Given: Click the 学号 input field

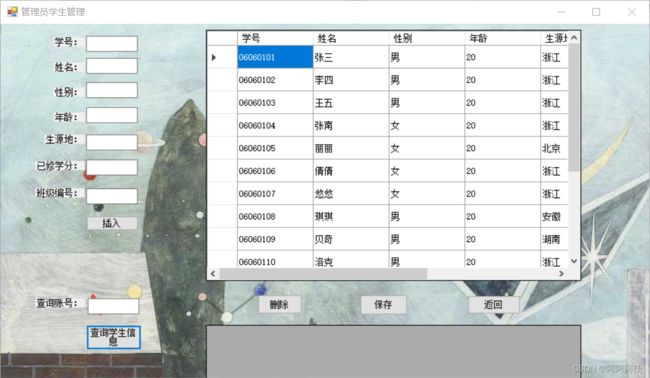Looking at the screenshot, I should (x=112, y=44).
